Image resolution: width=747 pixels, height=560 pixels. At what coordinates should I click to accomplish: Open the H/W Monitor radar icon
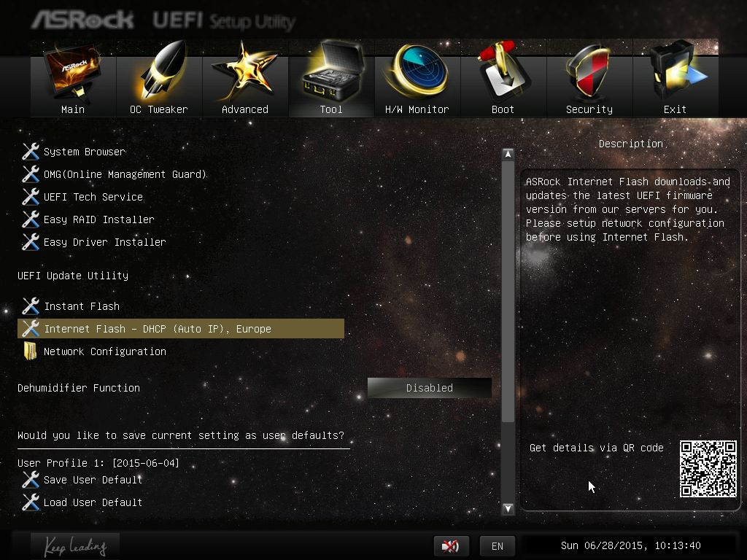click(417, 71)
